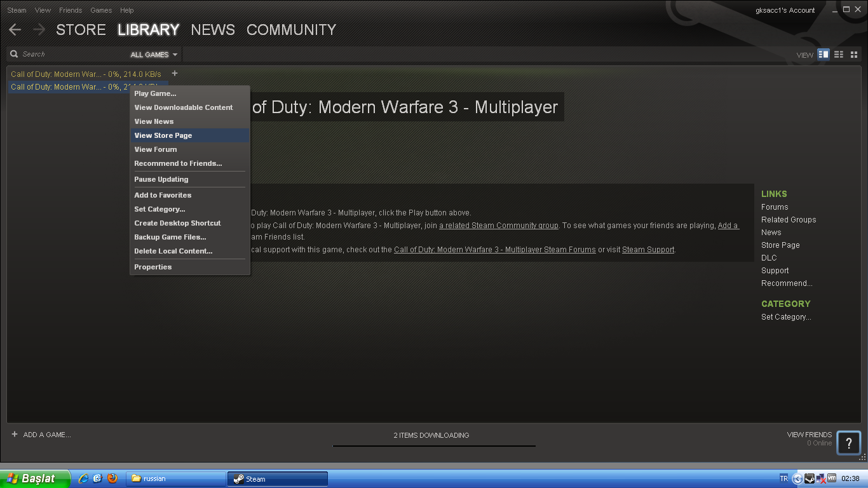
Task: Choose Add to Favorites in context menu
Action: click(189, 195)
